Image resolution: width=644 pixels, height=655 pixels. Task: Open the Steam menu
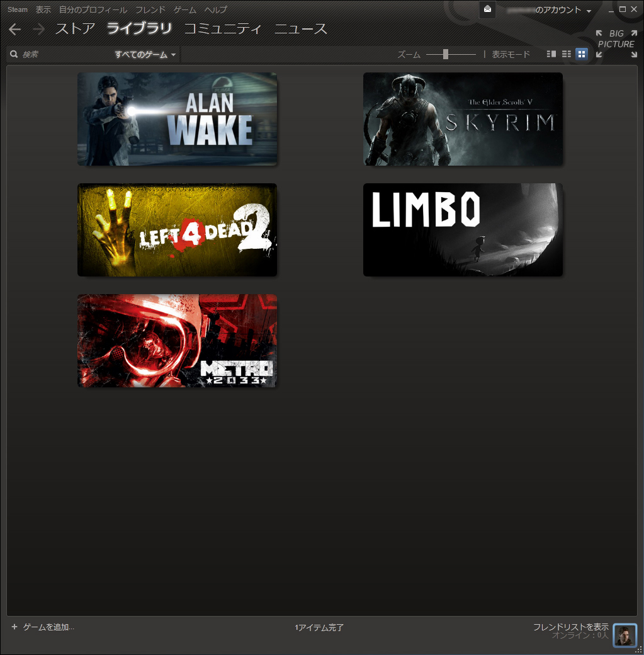point(18,9)
